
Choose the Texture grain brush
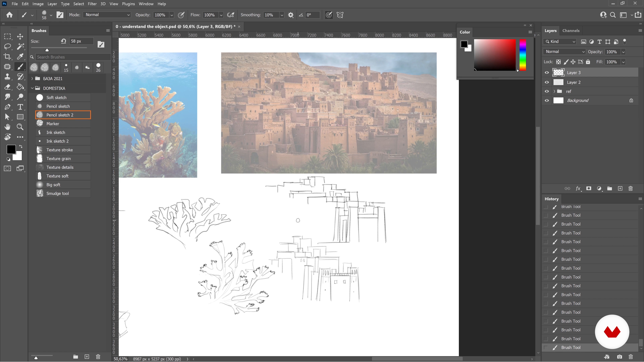coord(63,159)
